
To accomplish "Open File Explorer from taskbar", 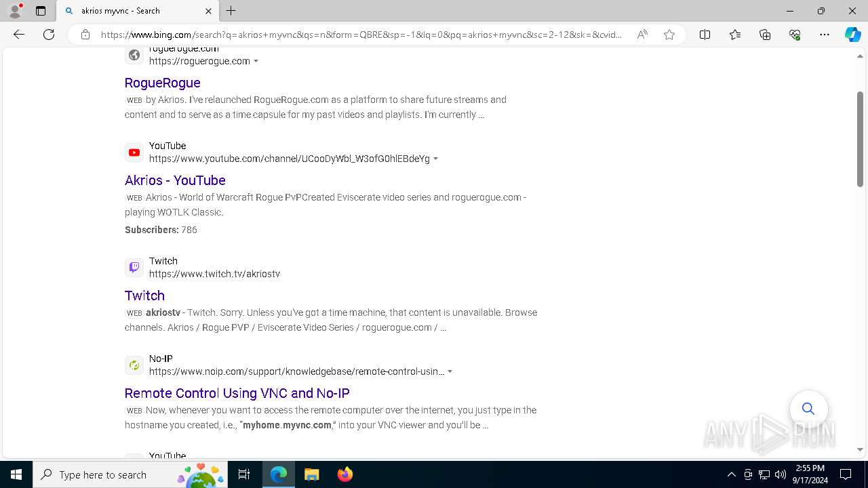I will coord(311,474).
